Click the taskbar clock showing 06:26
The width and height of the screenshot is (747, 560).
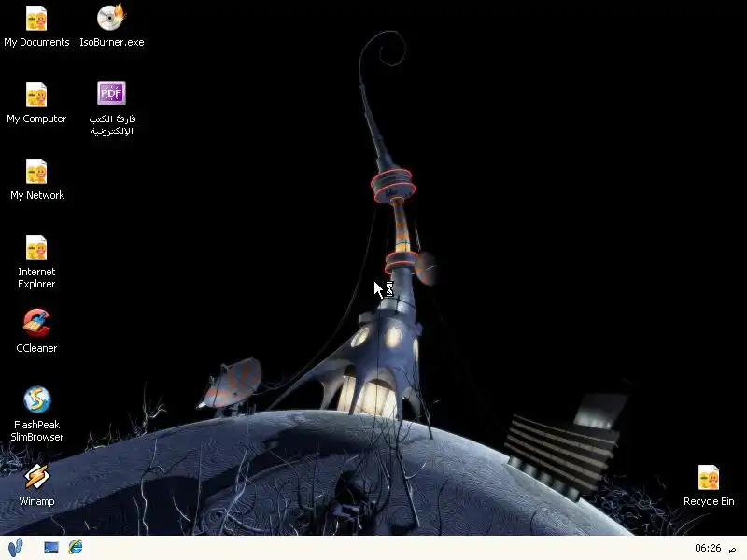pyautogui.click(x=714, y=548)
